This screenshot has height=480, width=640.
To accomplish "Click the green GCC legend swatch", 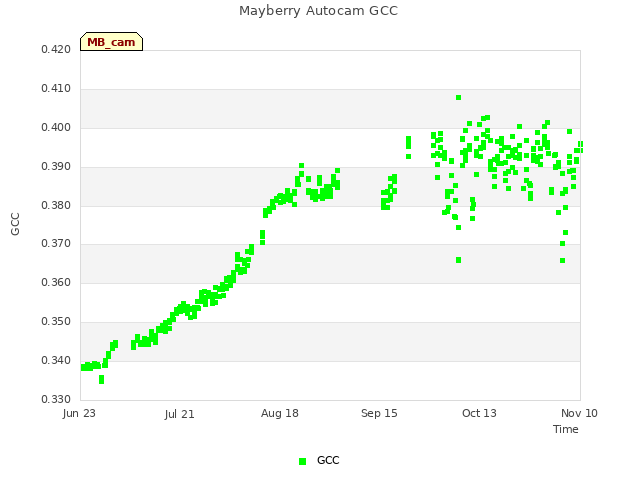I will [x=302, y=461].
